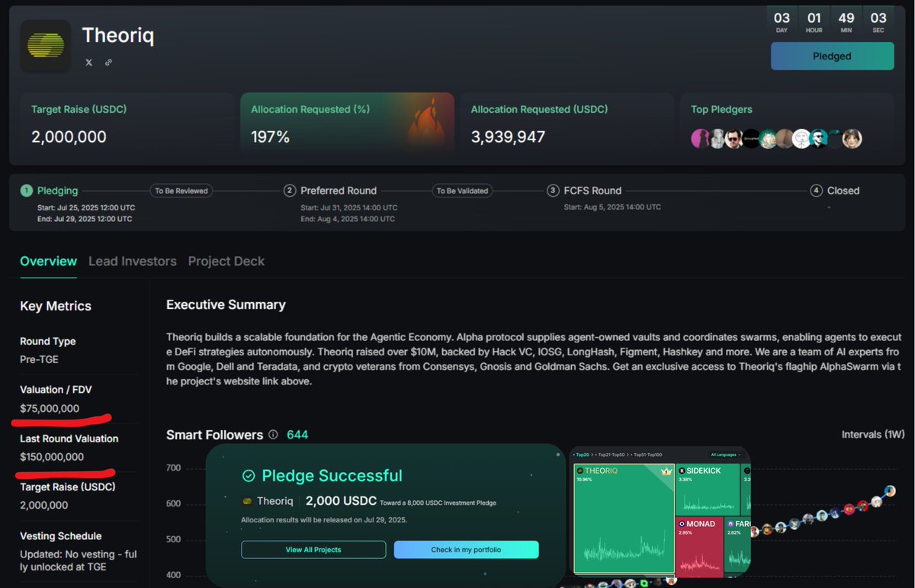The height and width of the screenshot is (588, 915).
Task: Click the To Be Validated badge
Action: [462, 191]
